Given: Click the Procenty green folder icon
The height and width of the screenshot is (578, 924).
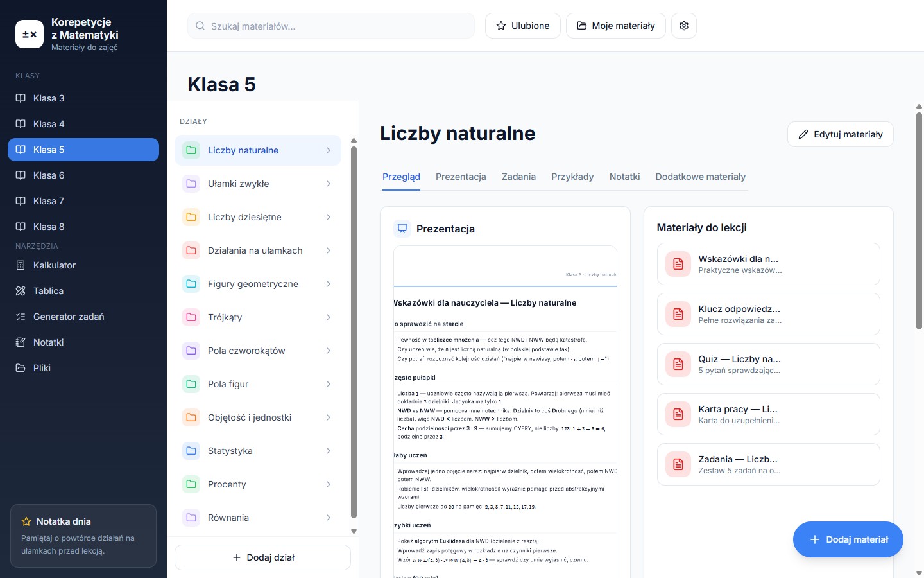Looking at the screenshot, I should 191,484.
